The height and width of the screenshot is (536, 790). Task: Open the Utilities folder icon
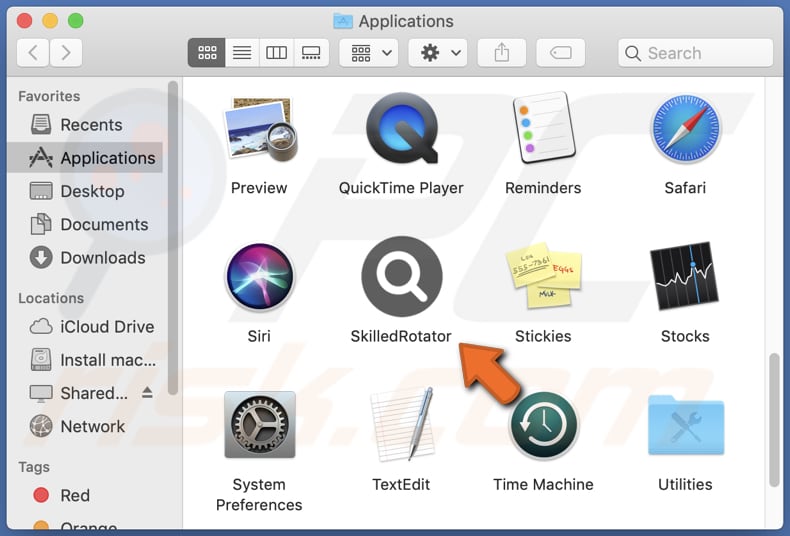[685, 425]
